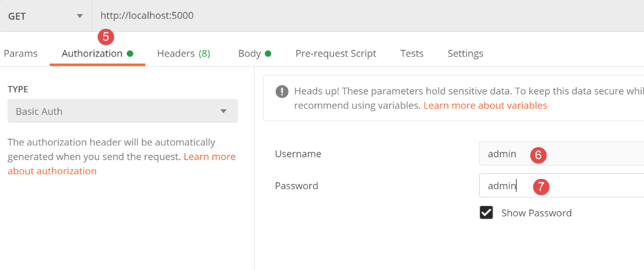Select the Authorization tab
The height and width of the screenshot is (270, 644).
click(92, 54)
